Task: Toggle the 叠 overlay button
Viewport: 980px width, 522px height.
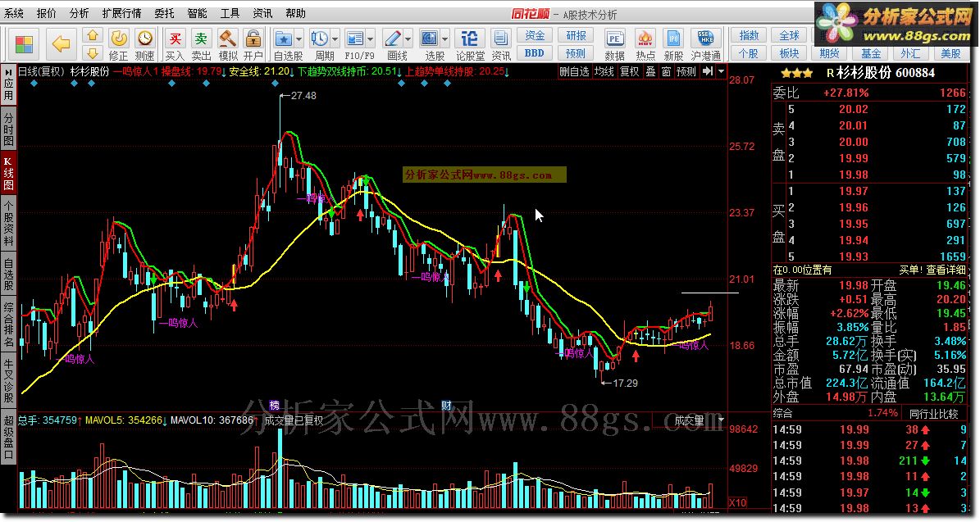Action: (x=650, y=72)
